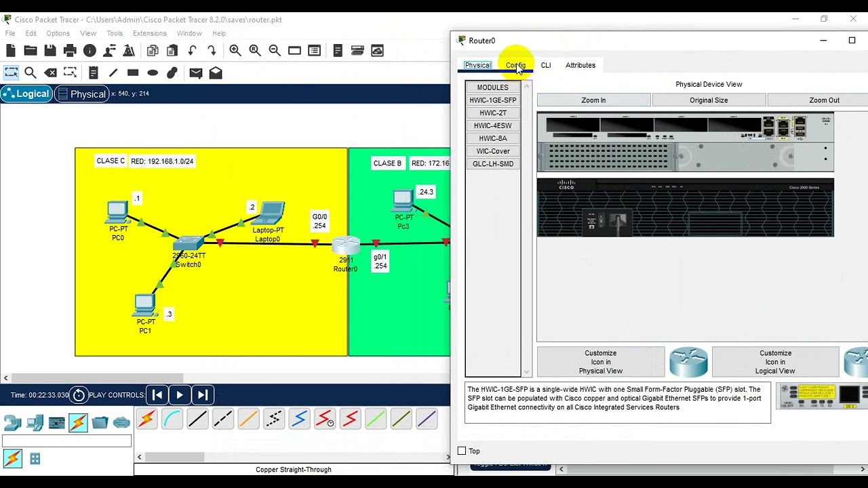This screenshot has height=488, width=868.
Task: Open the CLI tab of Router0
Action: (546, 65)
